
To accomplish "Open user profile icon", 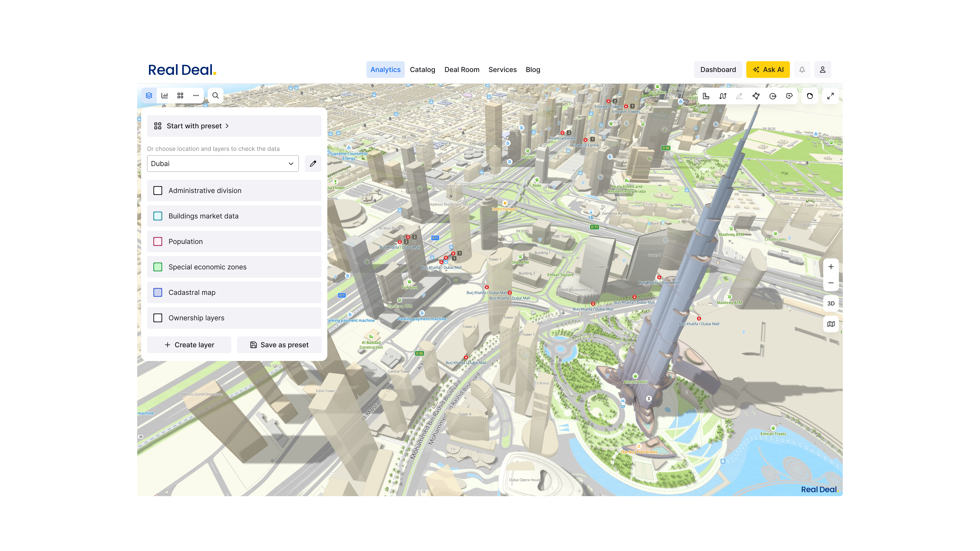I will coord(822,70).
